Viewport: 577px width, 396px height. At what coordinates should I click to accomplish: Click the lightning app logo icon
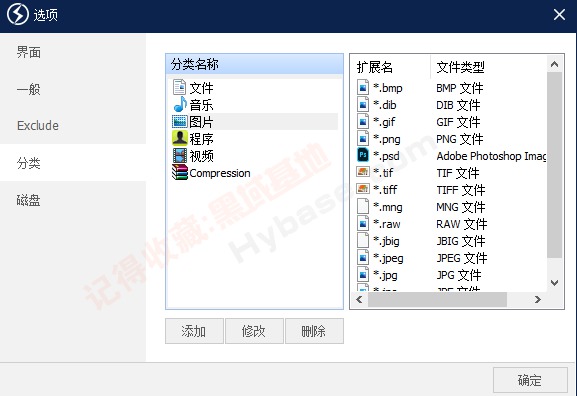click(17, 15)
